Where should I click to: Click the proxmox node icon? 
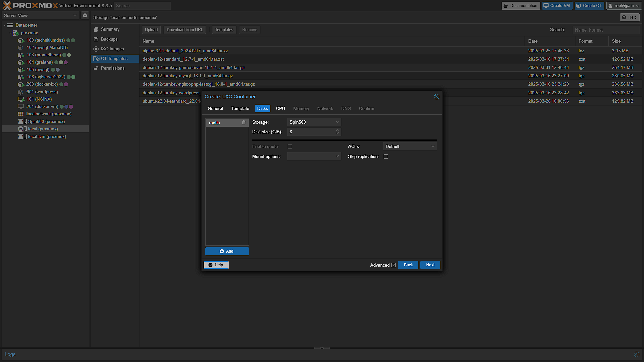(x=16, y=33)
